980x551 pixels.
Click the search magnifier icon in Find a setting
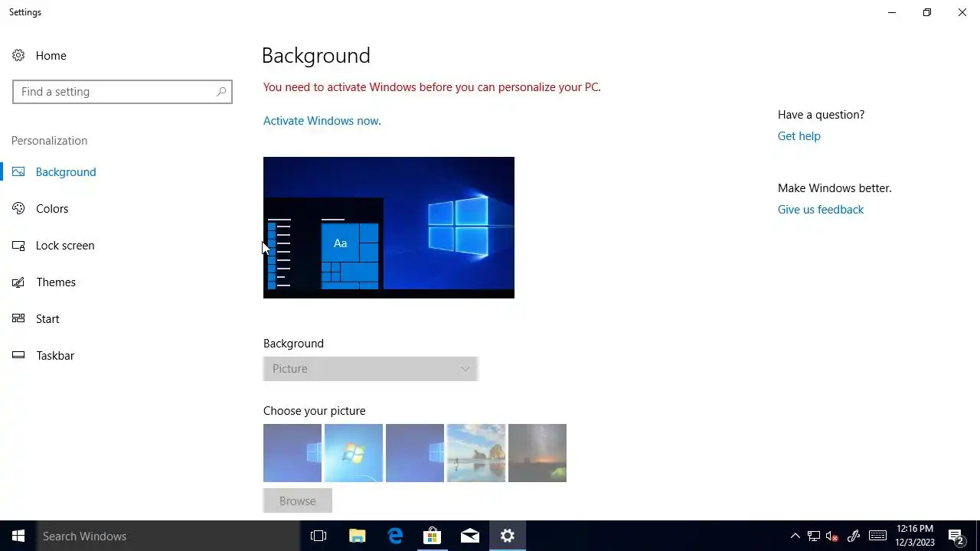click(x=221, y=92)
